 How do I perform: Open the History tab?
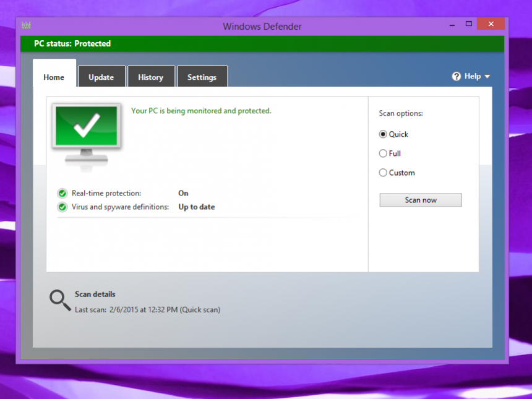(151, 76)
